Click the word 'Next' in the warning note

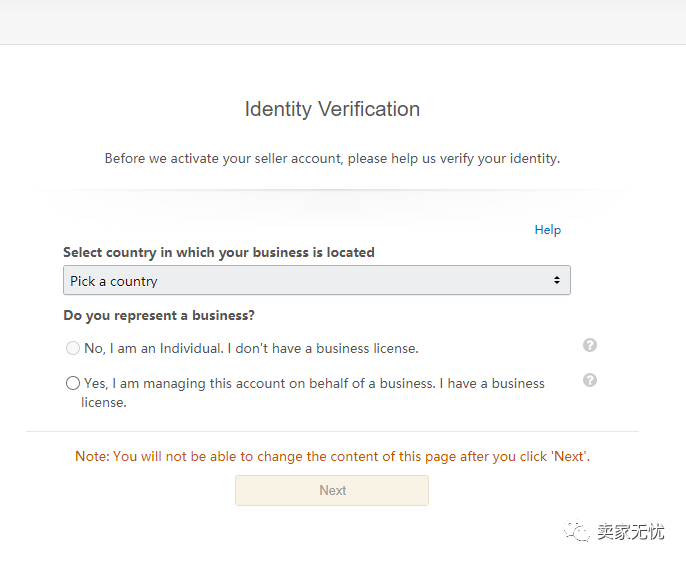click(569, 456)
